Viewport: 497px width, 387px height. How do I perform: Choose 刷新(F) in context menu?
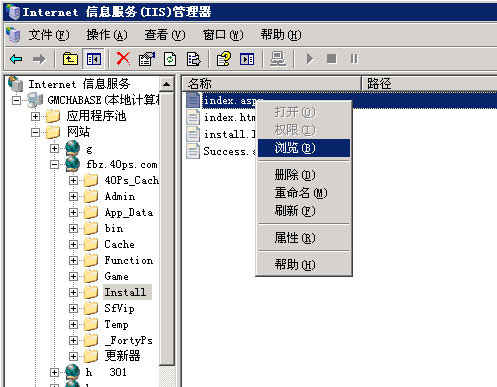pos(304,211)
